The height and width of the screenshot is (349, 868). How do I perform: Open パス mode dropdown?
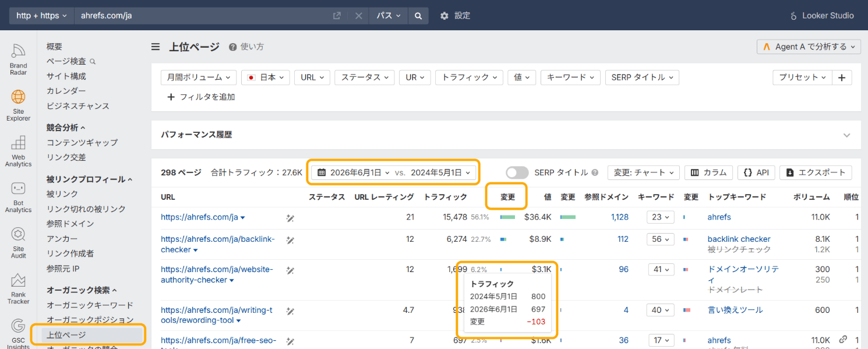click(x=389, y=16)
